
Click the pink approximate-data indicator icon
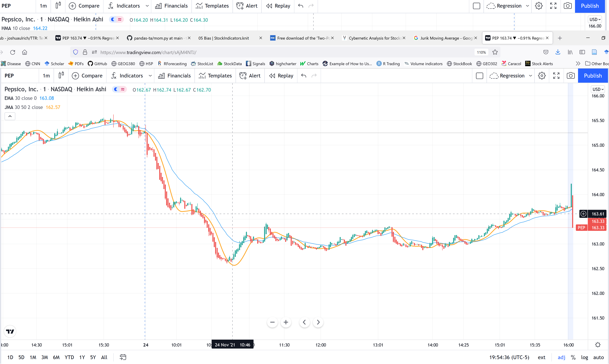[123, 89]
